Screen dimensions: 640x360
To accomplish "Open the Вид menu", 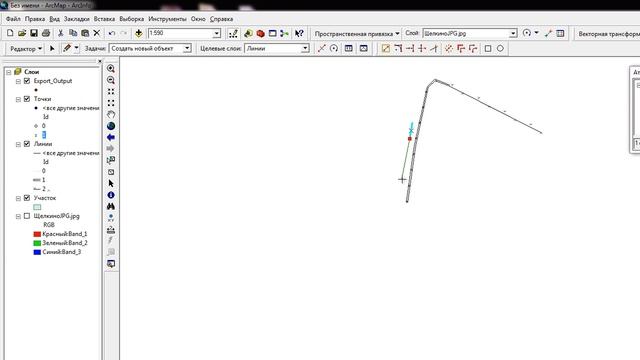I will pos(54,19).
